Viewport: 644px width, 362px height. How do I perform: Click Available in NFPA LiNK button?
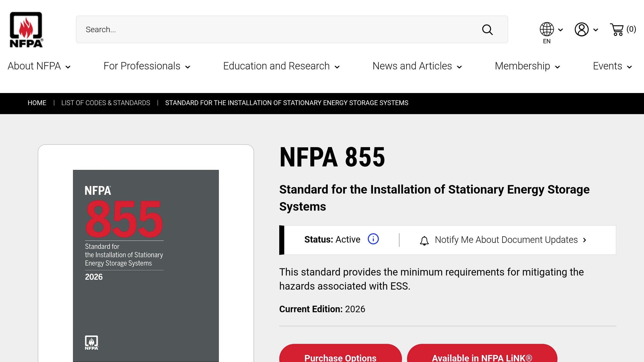482,353
